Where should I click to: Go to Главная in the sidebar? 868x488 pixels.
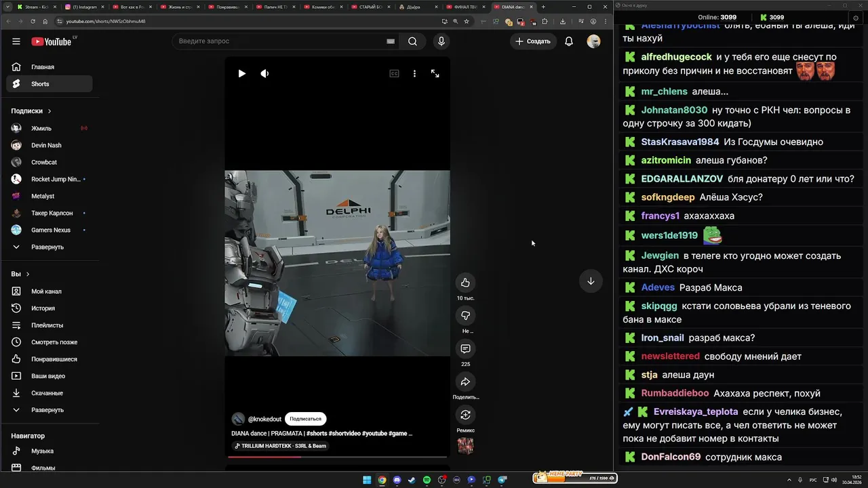[50, 67]
